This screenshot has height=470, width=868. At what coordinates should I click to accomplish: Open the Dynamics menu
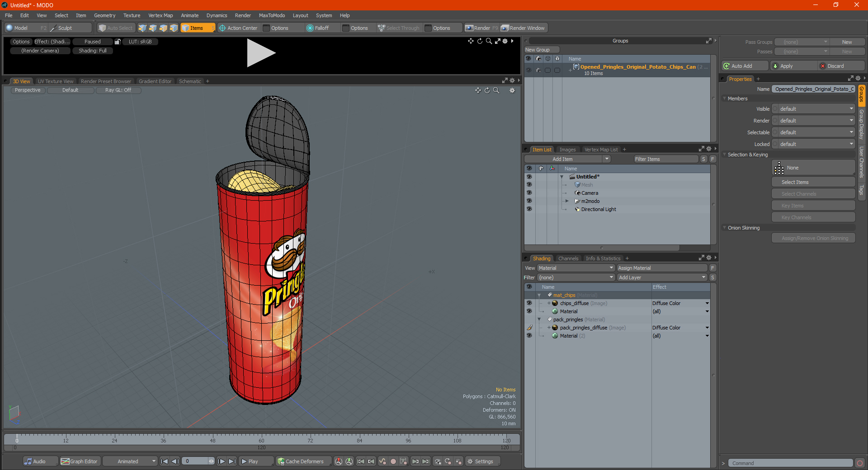[217, 15]
